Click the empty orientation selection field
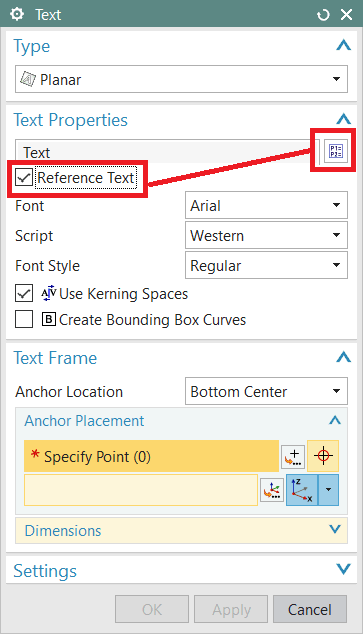 point(141,490)
